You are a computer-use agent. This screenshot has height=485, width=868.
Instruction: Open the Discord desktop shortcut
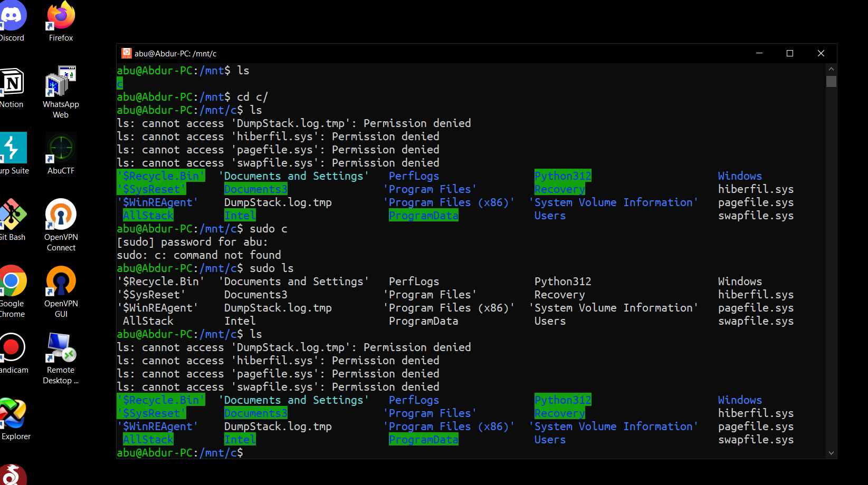(x=12, y=18)
